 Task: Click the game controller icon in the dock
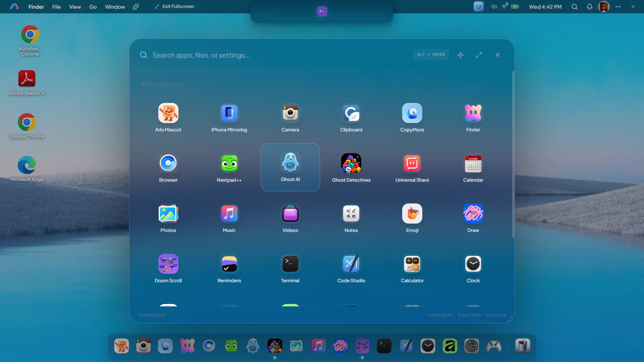[x=494, y=346]
